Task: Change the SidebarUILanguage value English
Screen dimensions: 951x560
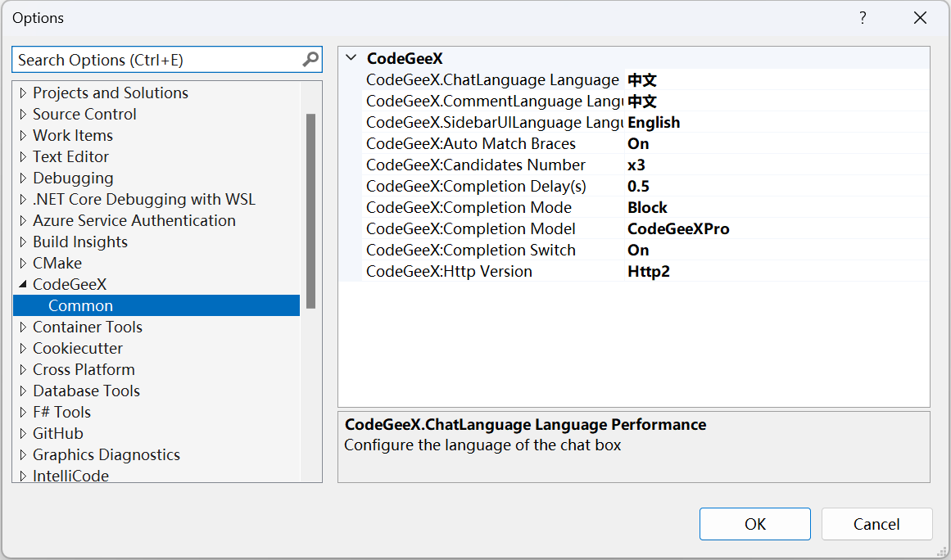Action: pos(654,123)
